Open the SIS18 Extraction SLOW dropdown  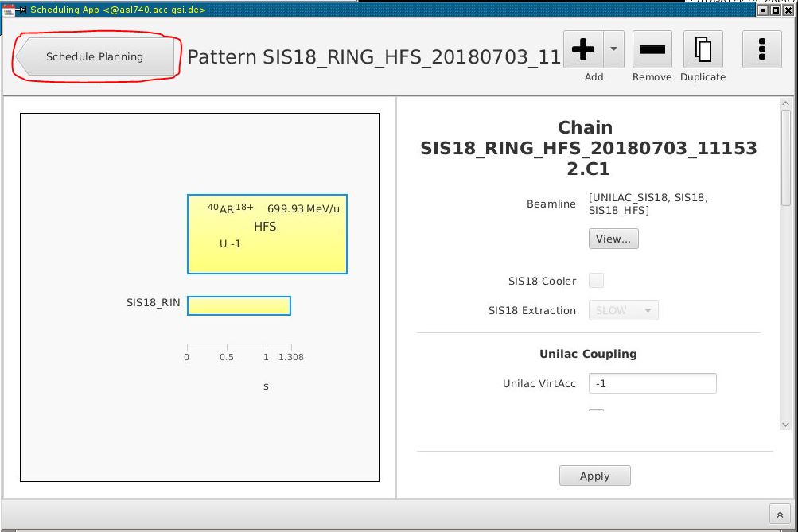[623, 310]
